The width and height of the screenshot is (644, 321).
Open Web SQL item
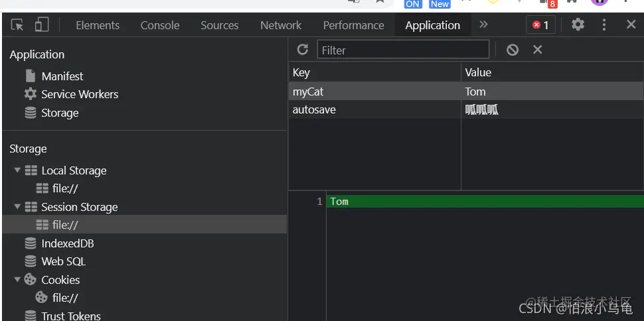coord(64,261)
